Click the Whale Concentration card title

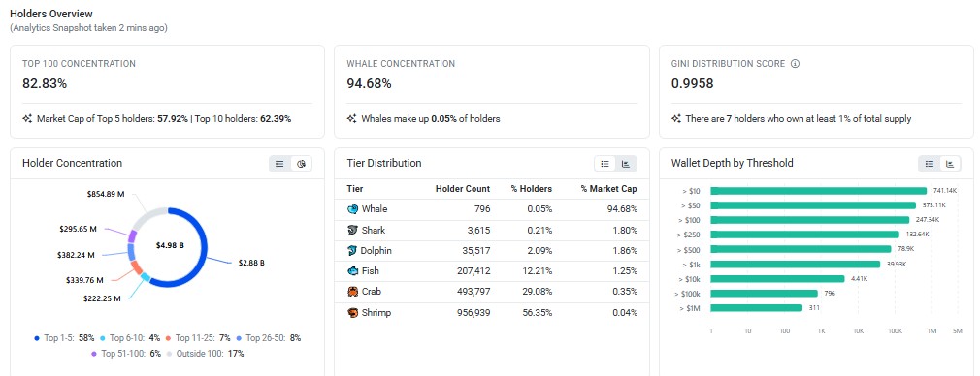[401, 64]
